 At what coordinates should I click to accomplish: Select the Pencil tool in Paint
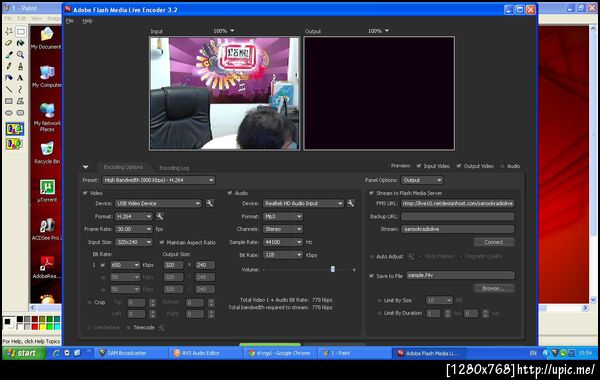(9, 66)
